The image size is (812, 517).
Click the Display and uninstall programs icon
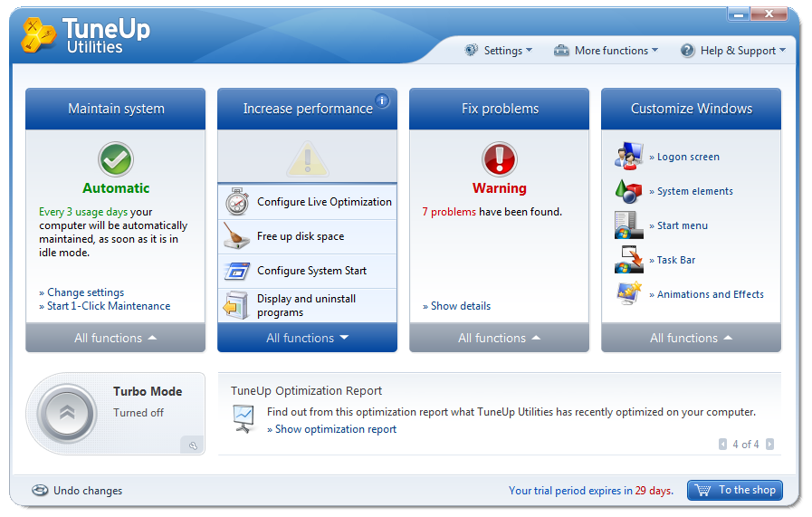pos(236,305)
